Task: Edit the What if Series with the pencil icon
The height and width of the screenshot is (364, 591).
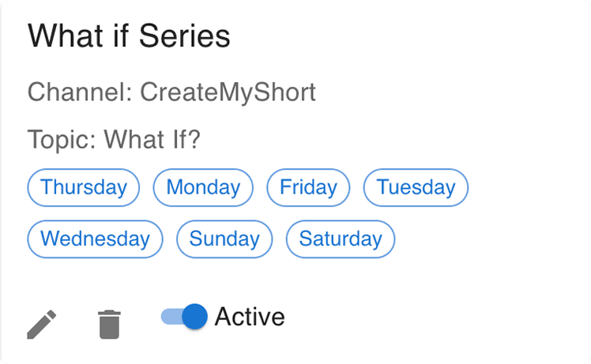Action: pyautogui.click(x=41, y=325)
